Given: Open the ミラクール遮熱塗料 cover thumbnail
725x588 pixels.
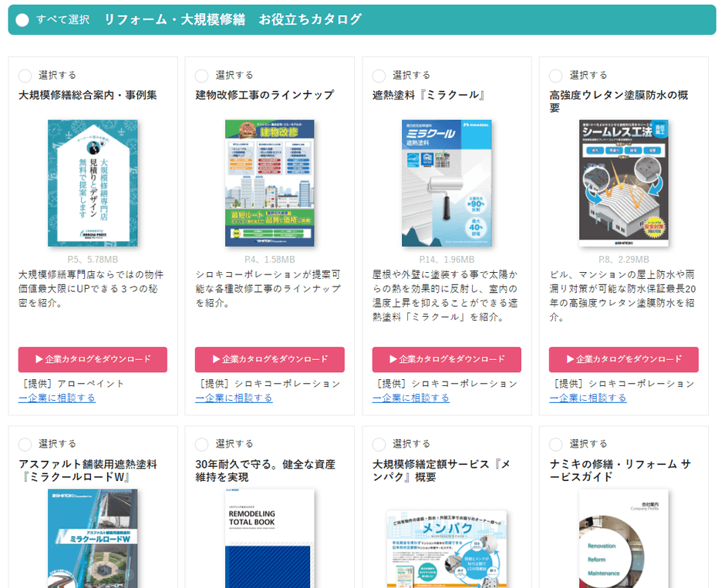Looking at the screenshot, I should (x=447, y=183).
